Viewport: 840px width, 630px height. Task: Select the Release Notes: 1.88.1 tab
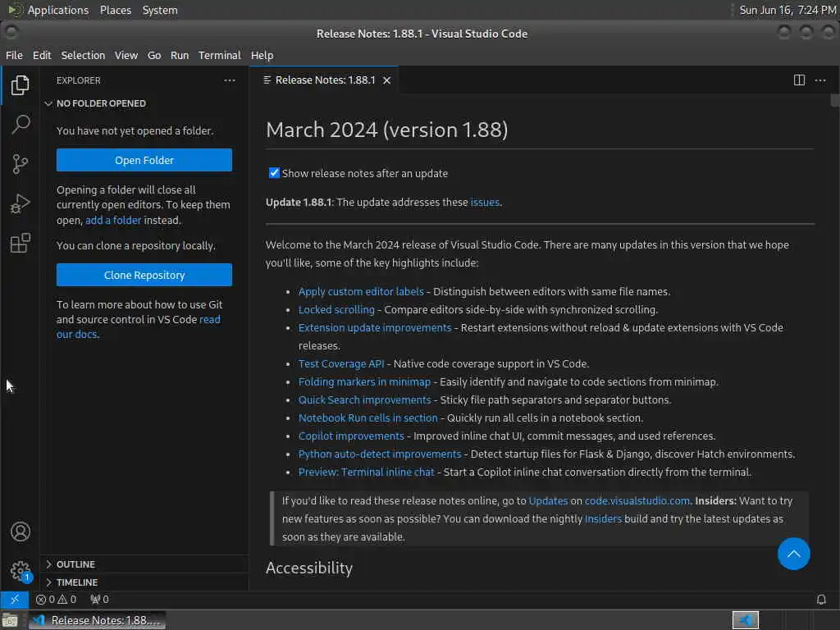point(323,80)
